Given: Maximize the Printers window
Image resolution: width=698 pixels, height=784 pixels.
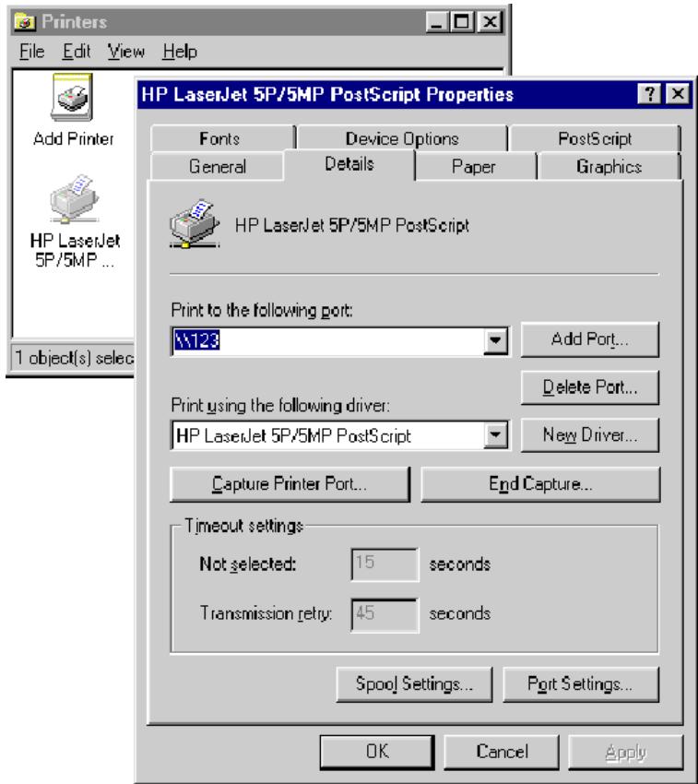Looking at the screenshot, I should pyautogui.click(x=463, y=22).
